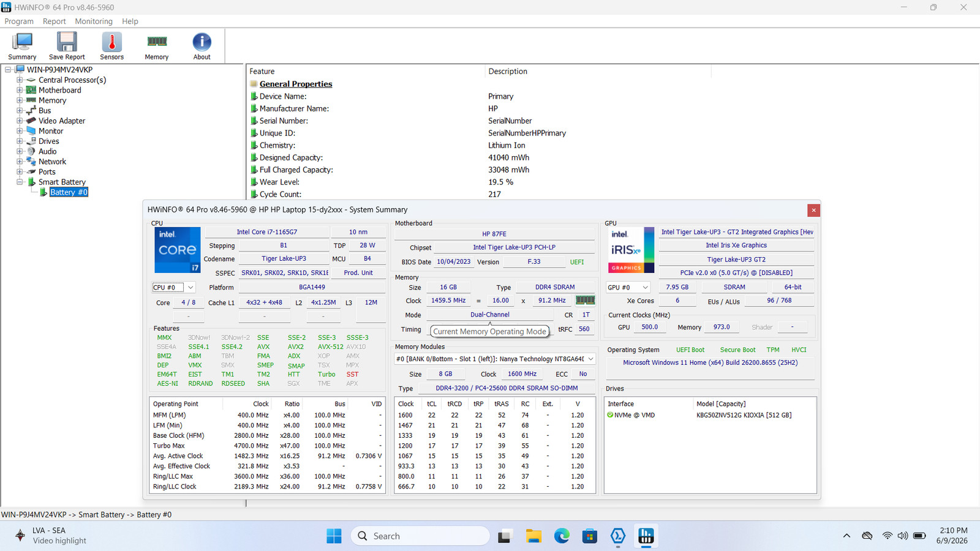The height and width of the screenshot is (551, 980).
Task: Click the General Properties heading
Action: click(x=296, y=84)
